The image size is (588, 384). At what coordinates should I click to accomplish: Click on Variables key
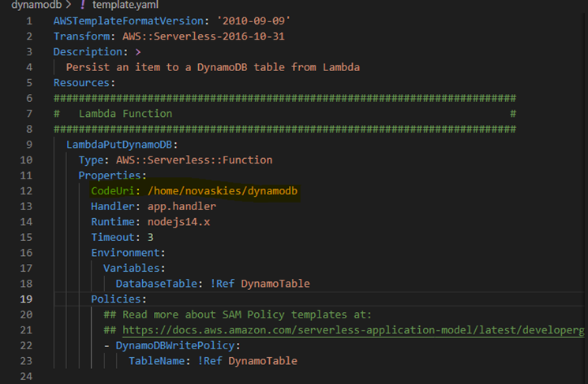click(x=131, y=268)
